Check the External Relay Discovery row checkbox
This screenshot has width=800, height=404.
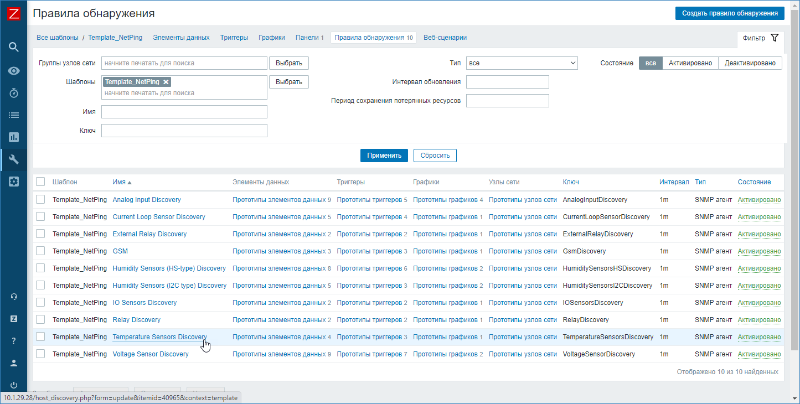coord(40,234)
